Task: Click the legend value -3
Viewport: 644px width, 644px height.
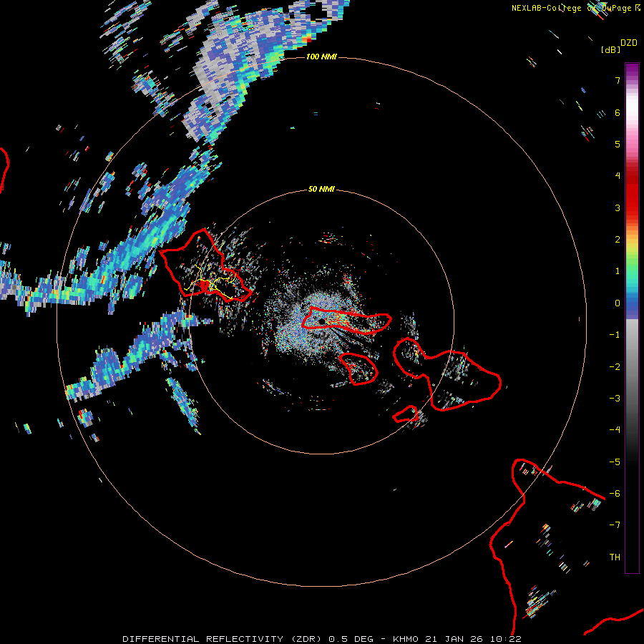Action: point(615,399)
